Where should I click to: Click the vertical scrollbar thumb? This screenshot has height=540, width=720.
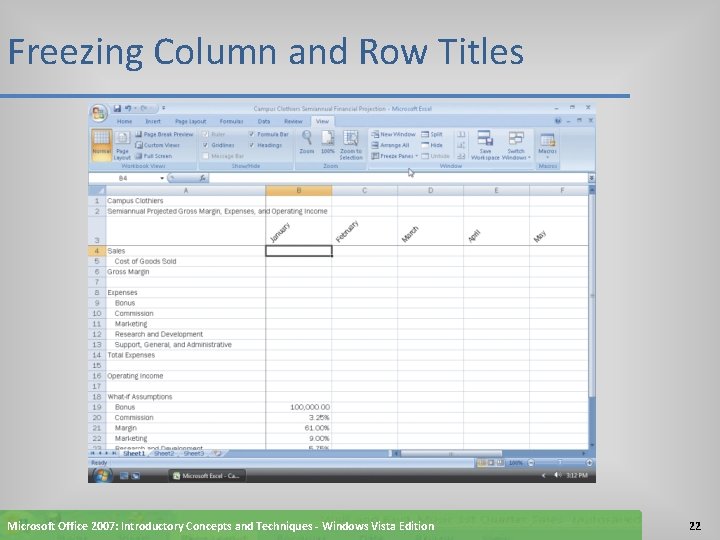click(592, 295)
